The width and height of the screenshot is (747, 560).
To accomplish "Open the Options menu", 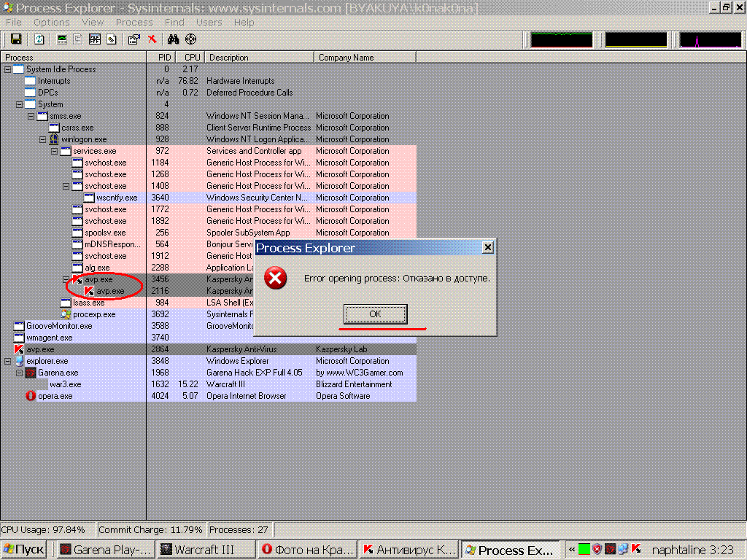I will click(52, 23).
